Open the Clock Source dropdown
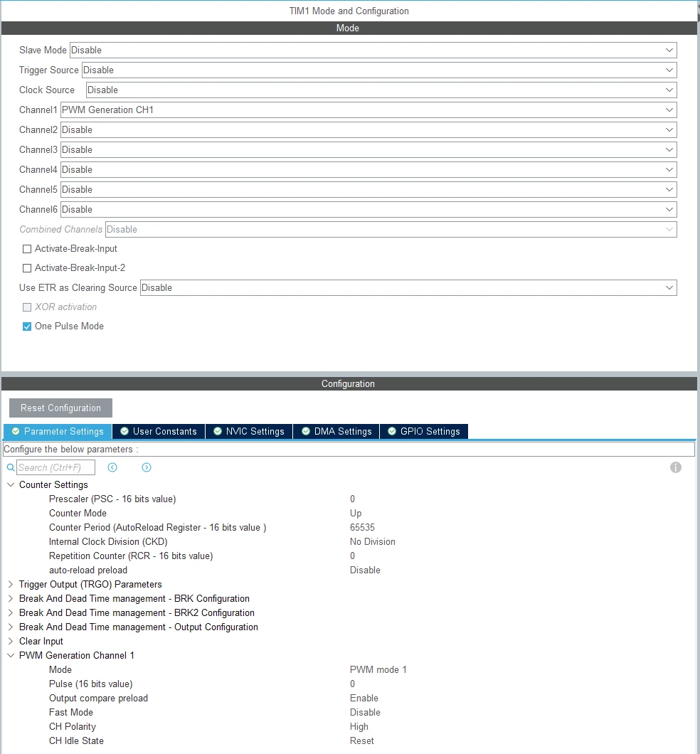 381,90
